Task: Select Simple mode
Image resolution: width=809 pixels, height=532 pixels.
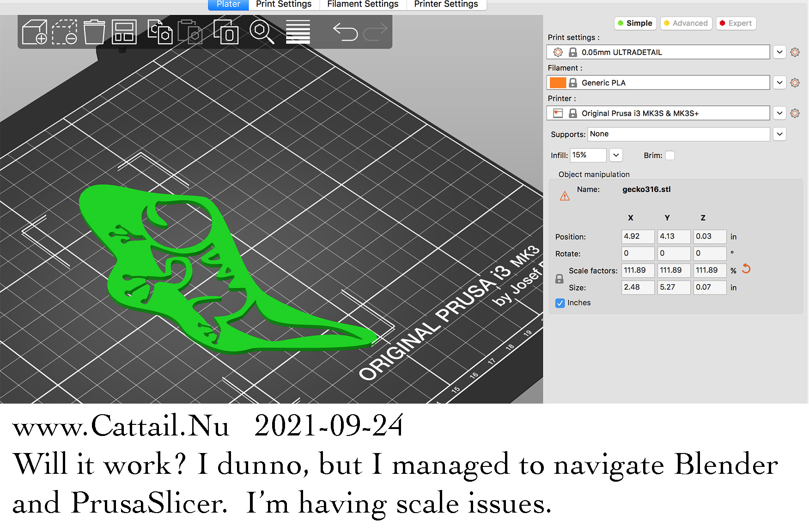Action: point(635,23)
